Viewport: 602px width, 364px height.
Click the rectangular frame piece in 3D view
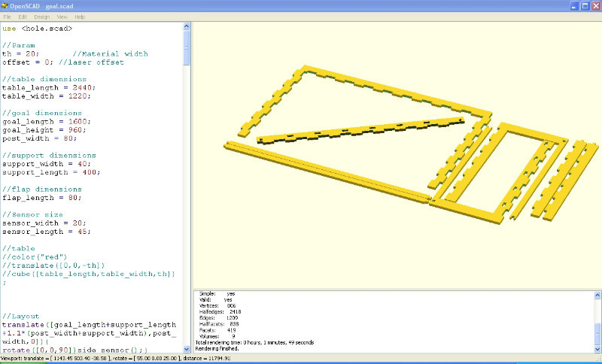499,173
